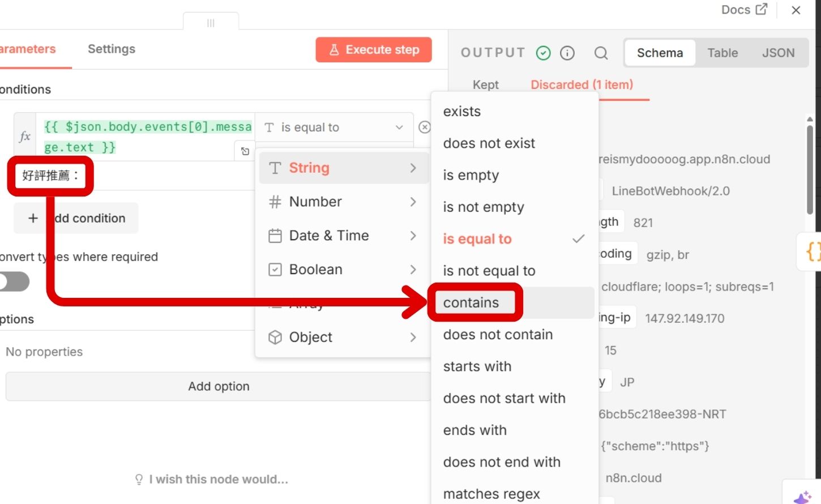
Task: Open Docs external link
Action: [x=743, y=10]
